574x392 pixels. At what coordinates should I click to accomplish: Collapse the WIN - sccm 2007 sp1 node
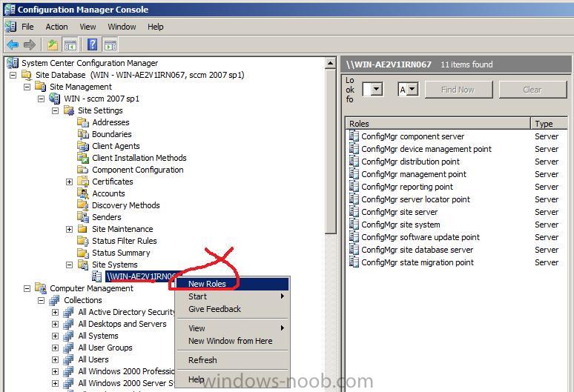point(41,99)
